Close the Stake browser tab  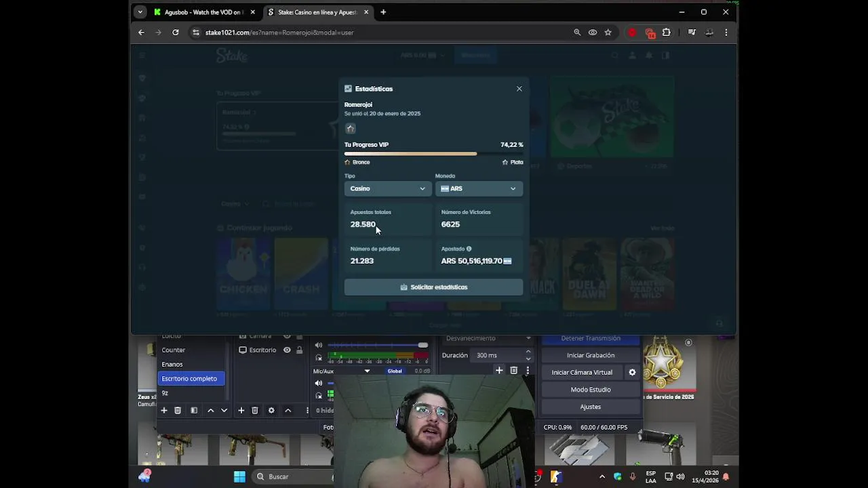(x=366, y=12)
